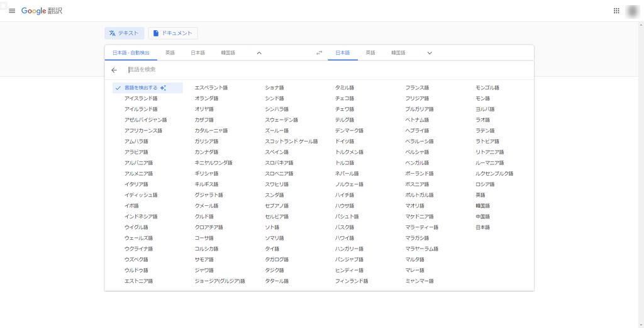
Task: Choose スペイン語 from the language list
Action: [x=277, y=152]
